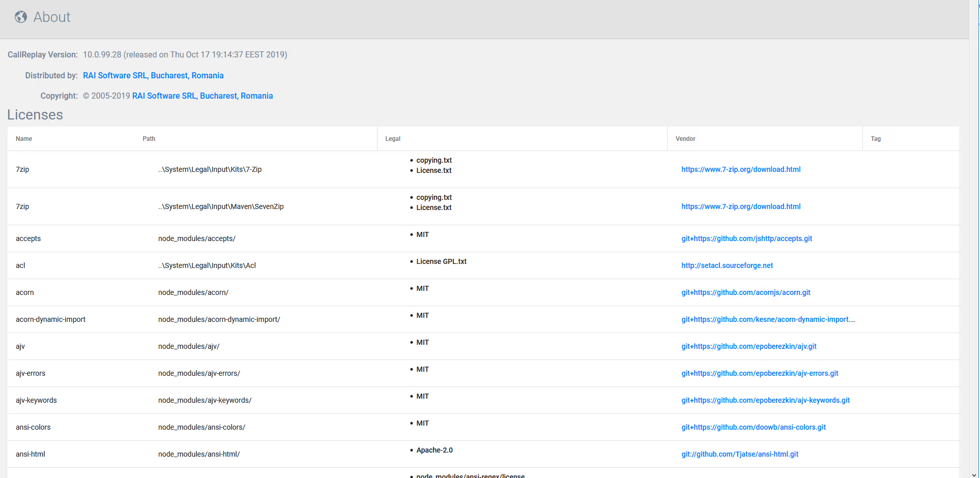Click the globe icon beside About
Screen dimensions: 980x478
coord(21,17)
